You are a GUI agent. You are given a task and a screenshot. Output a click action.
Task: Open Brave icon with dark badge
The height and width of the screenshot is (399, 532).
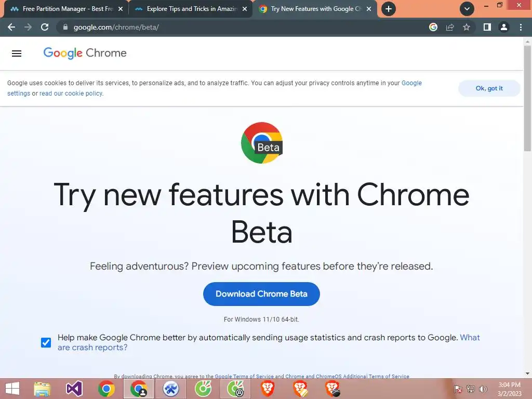(x=332, y=389)
